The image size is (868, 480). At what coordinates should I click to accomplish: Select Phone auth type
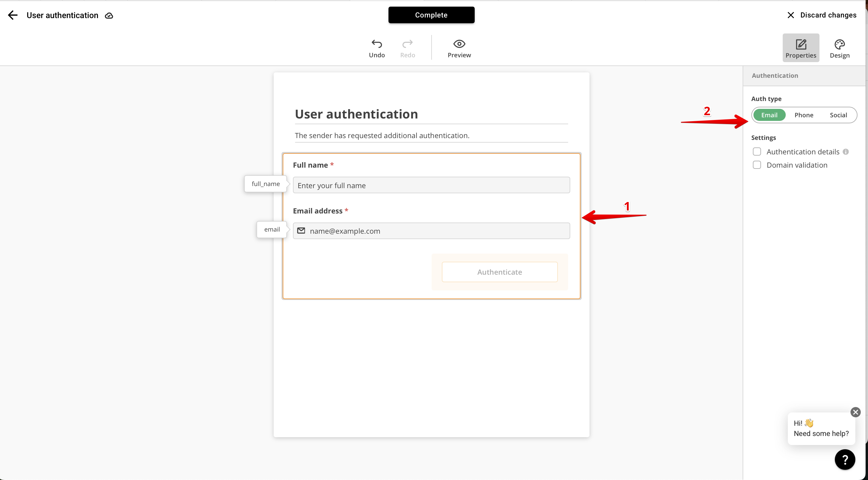(804, 115)
